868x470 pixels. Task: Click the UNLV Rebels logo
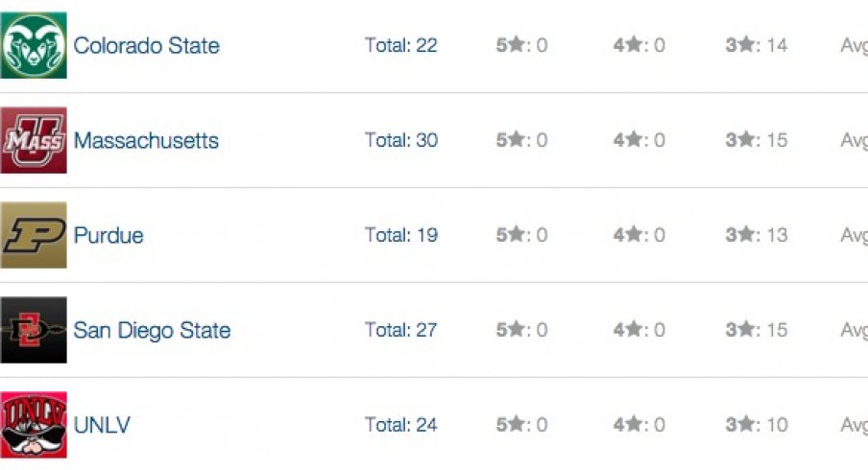pos(34,425)
